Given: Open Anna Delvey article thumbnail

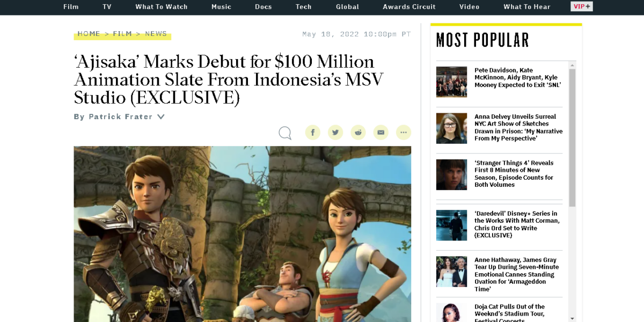Looking at the screenshot, I should pyautogui.click(x=451, y=128).
